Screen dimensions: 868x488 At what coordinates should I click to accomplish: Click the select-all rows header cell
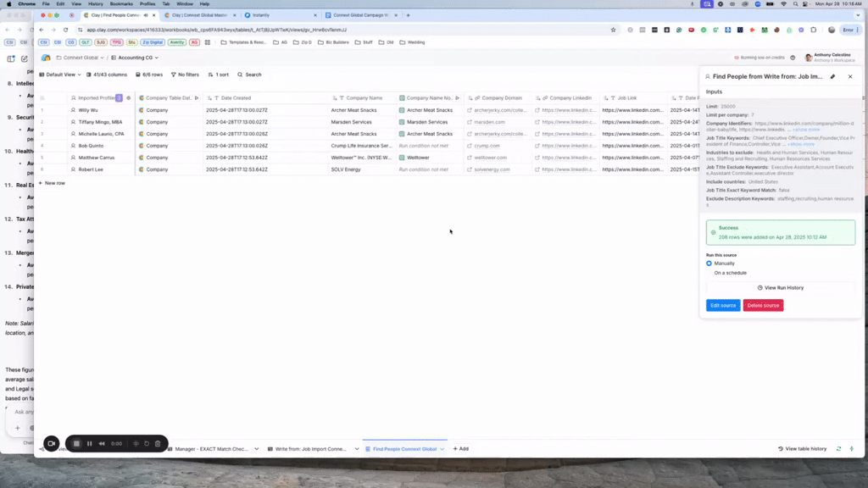click(x=42, y=98)
